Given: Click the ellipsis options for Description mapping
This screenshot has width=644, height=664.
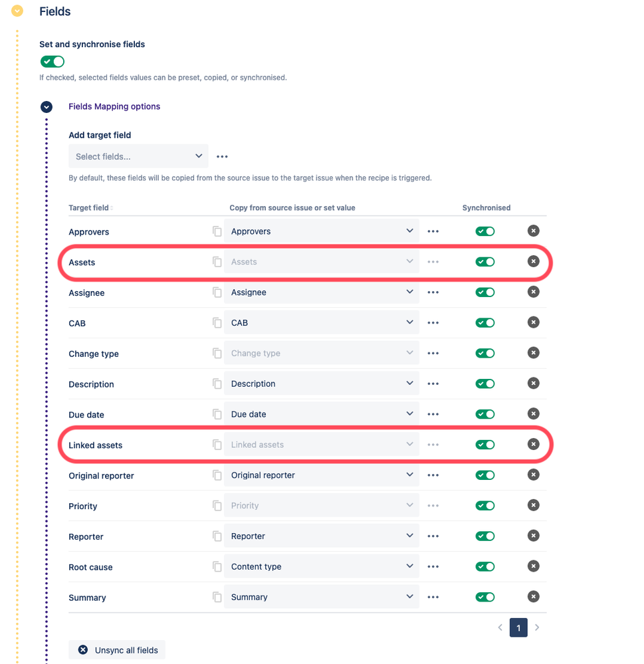Looking at the screenshot, I should pyautogui.click(x=433, y=384).
